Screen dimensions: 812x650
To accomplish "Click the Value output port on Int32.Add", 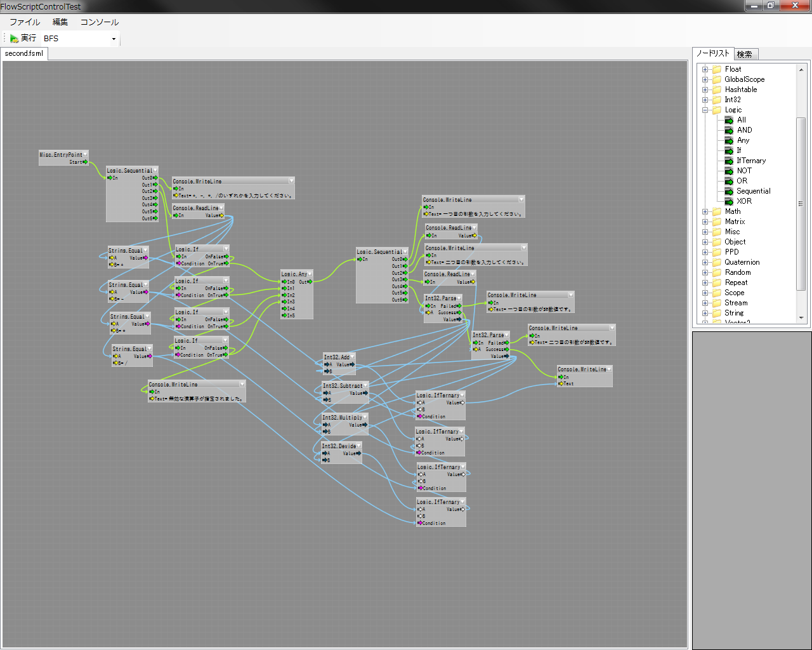I will click(x=353, y=364).
